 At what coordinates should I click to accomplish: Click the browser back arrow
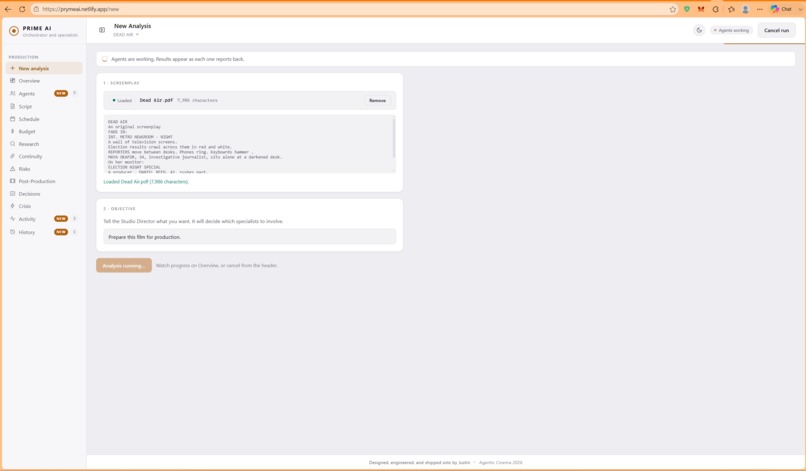[x=8, y=9]
